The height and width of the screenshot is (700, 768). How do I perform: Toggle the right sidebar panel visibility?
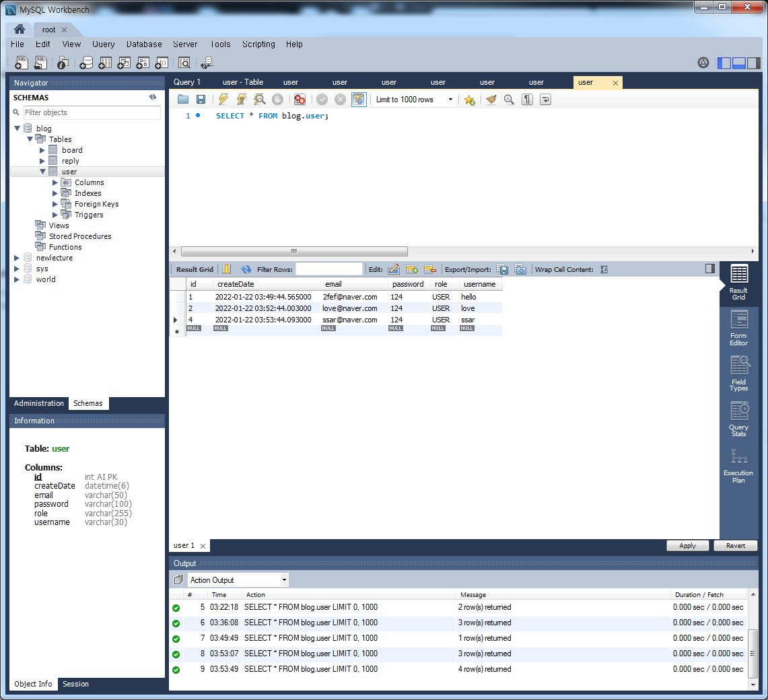pyautogui.click(x=753, y=63)
